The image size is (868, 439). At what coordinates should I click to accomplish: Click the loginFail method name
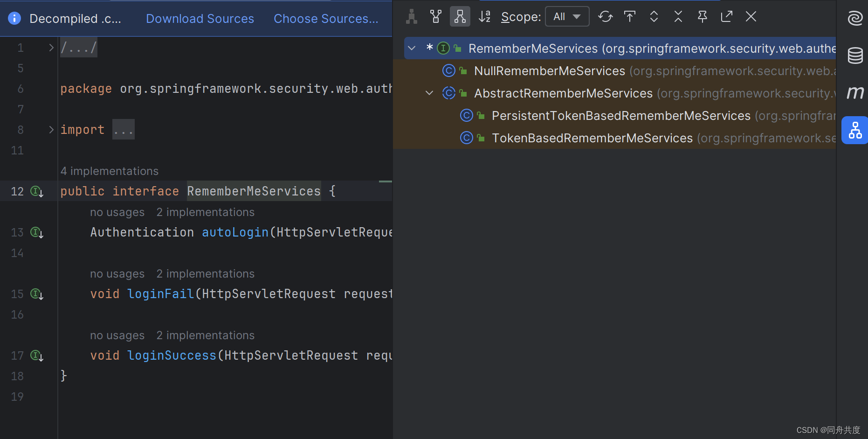click(x=161, y=294)
